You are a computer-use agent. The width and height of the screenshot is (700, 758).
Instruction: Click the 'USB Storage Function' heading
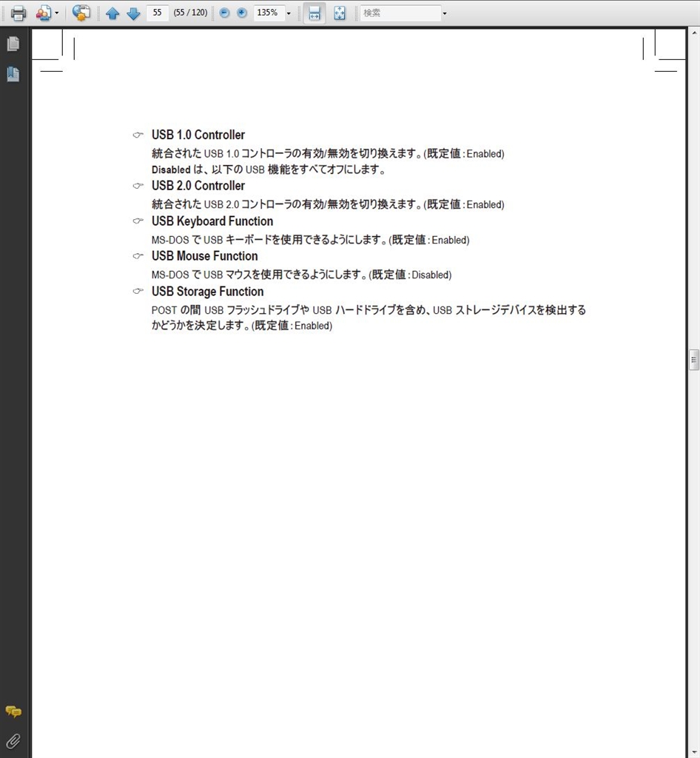(207, 292)
